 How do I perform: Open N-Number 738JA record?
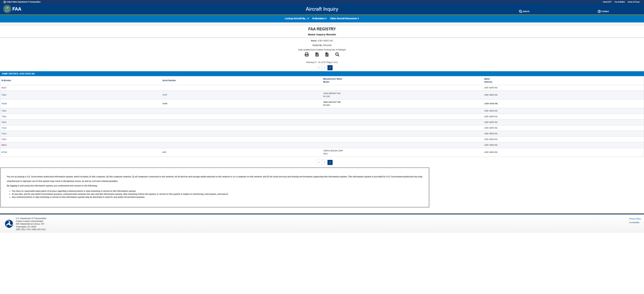click(x=4, y=111)
